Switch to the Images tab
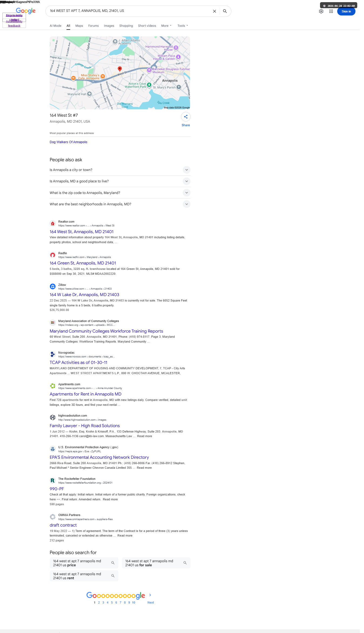 coord(109,26)
